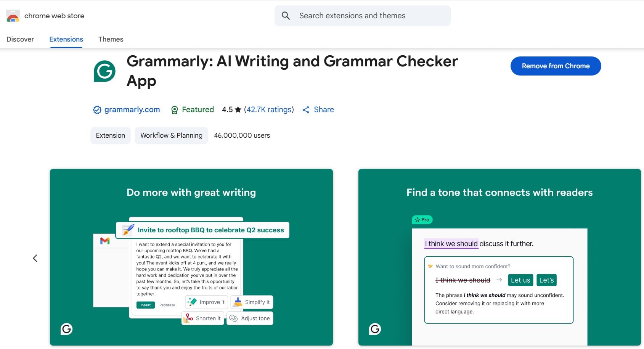Click the verified publisher badge icon
Viewport: 644px width, 349px height.
click(97, 110)
